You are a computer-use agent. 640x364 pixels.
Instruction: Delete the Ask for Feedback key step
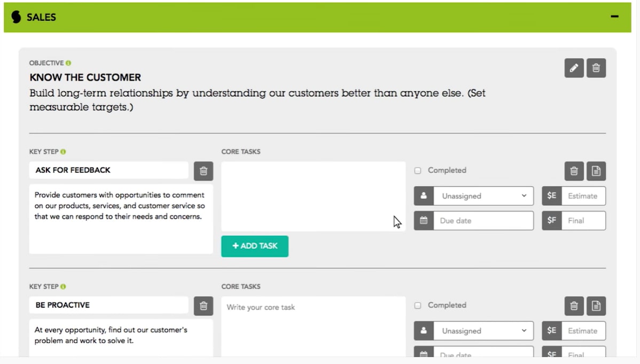click(x=204, y=171)
